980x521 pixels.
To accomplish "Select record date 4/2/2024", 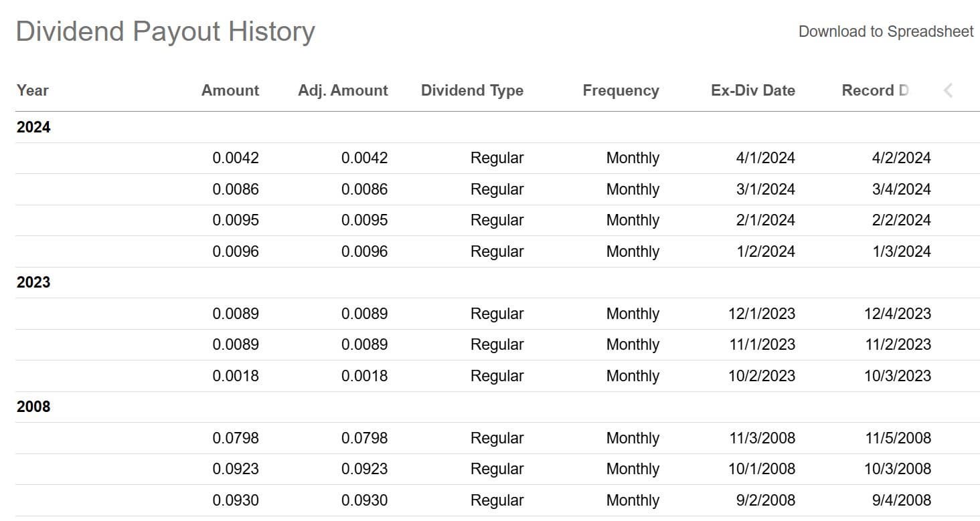I will pos(901,159).
